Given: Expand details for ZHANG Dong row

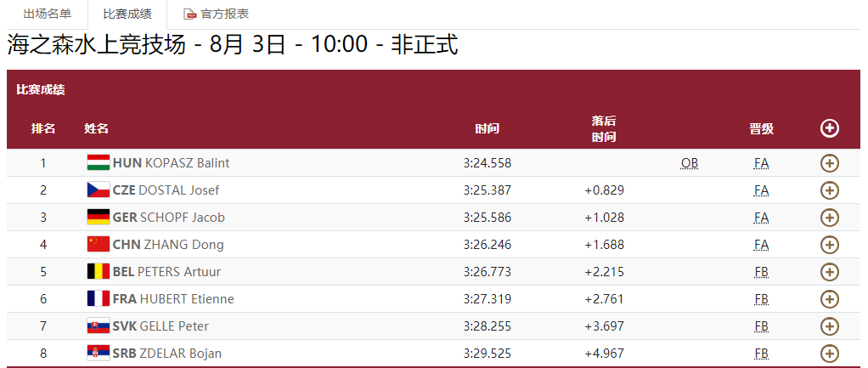Looking at the screenshot, I should [x=830, y=245].
